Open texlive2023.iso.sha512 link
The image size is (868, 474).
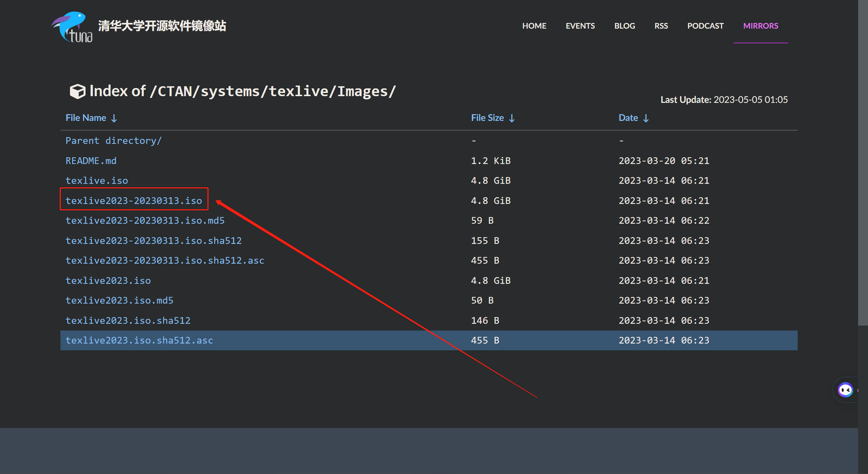pos(128,321)
